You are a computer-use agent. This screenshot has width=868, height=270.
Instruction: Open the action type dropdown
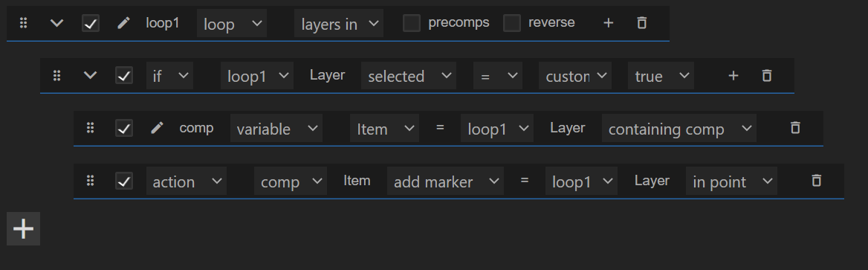point(186,181)
